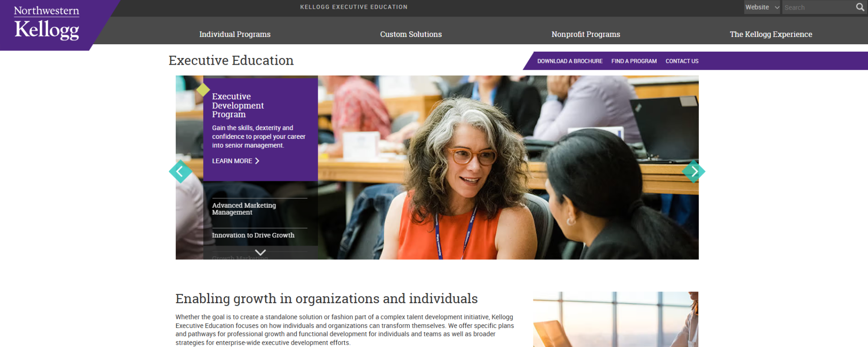Open the Website search scope dropdown

(762, 7)
